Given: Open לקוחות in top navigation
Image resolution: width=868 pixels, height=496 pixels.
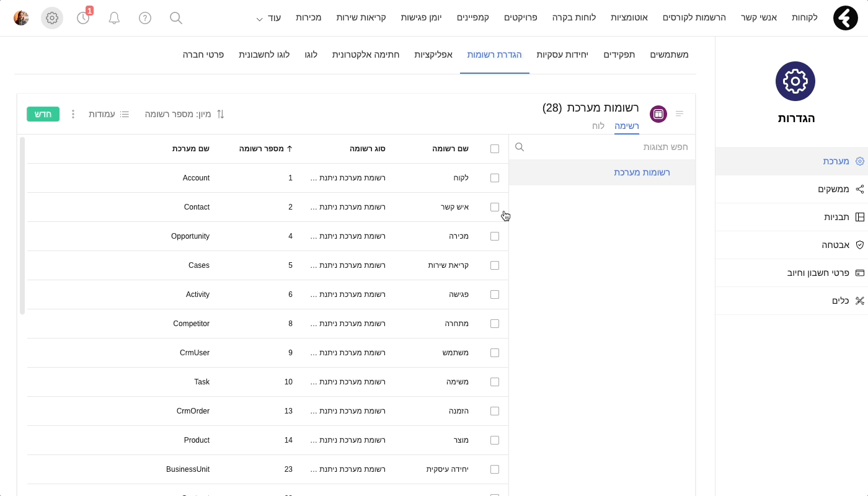Looking at the screenshot, I should click(x=805, y=18).
